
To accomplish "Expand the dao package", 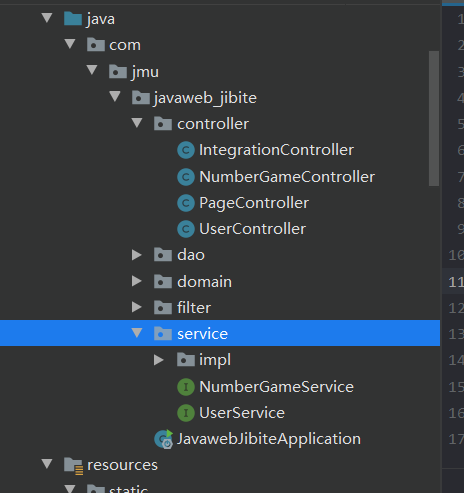I will tap(137, 255).
